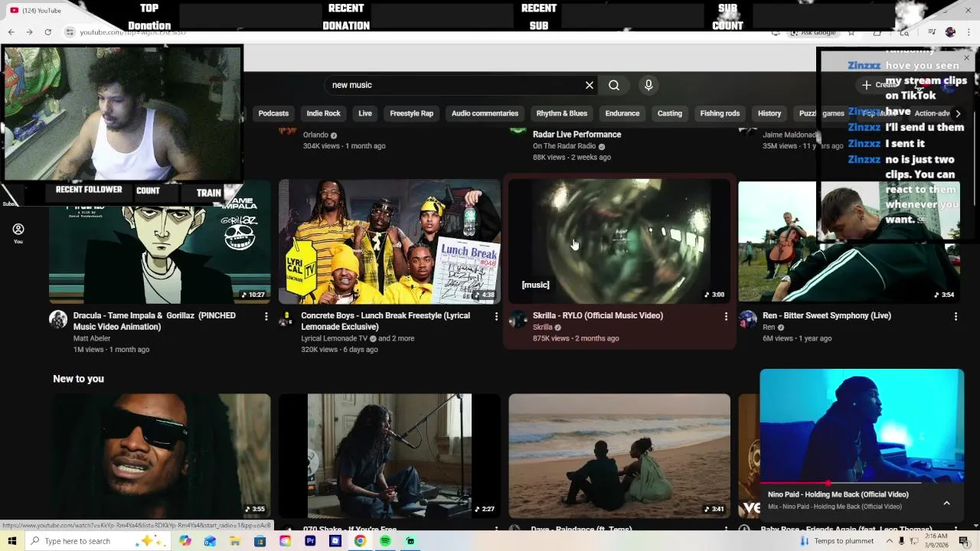Viewport: 980px width, 551px height.
Task: Open the Windows Start menu
Action: point(12,541)
